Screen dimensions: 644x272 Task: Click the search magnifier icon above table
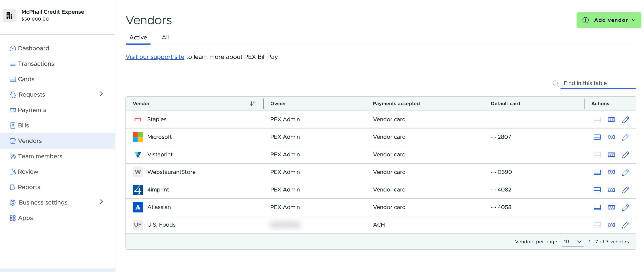(555, 83)
